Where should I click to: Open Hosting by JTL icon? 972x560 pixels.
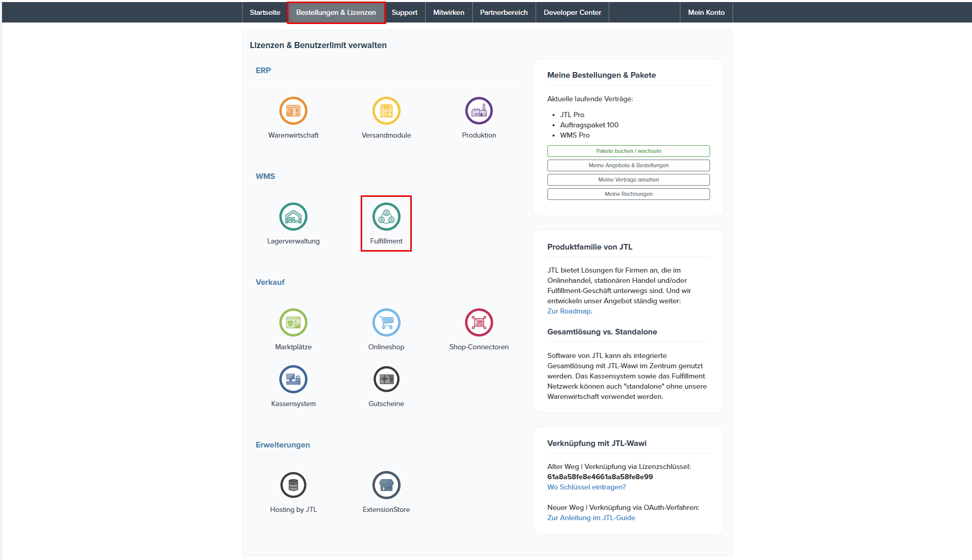(293, 485)
